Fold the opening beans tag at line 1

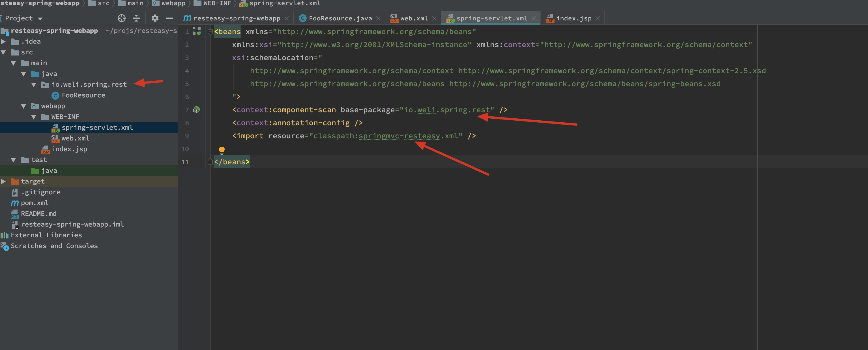pyautogui.click(x=210, y=32)
